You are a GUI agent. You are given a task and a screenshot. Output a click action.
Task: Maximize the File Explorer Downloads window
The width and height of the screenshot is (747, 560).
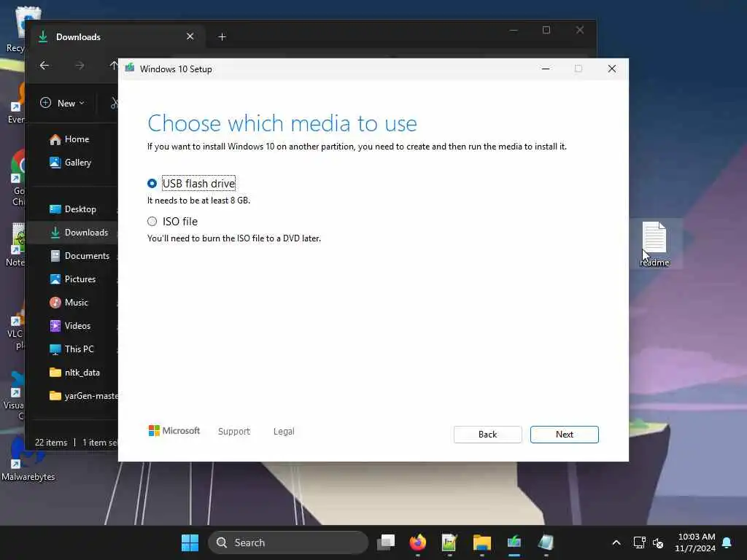(546, 30)
